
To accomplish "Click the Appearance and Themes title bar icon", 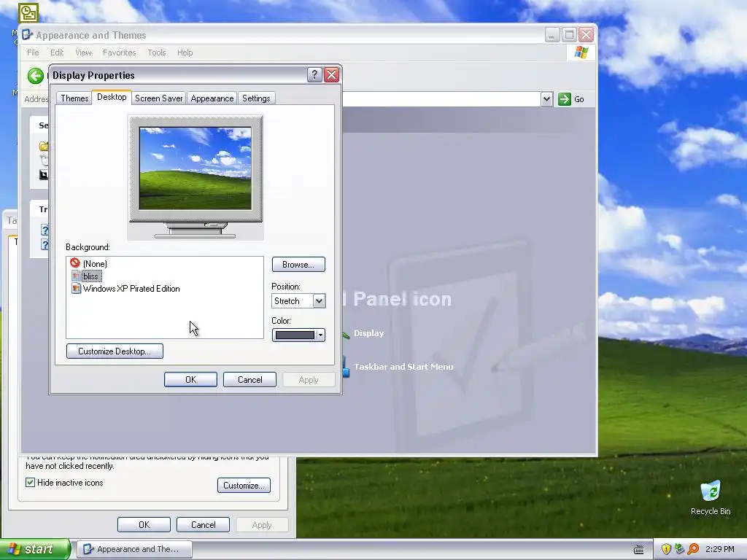I will tap(27, 35).
